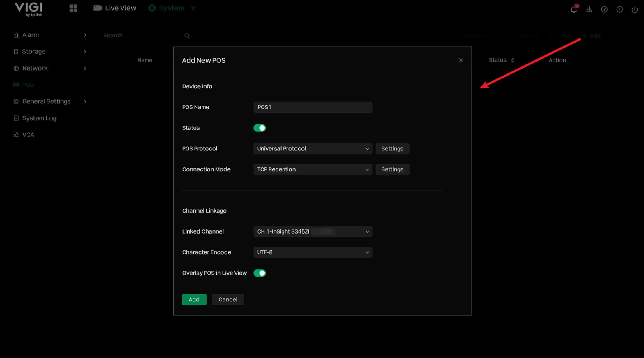Click the Network globe icon in sidebar

16,68
